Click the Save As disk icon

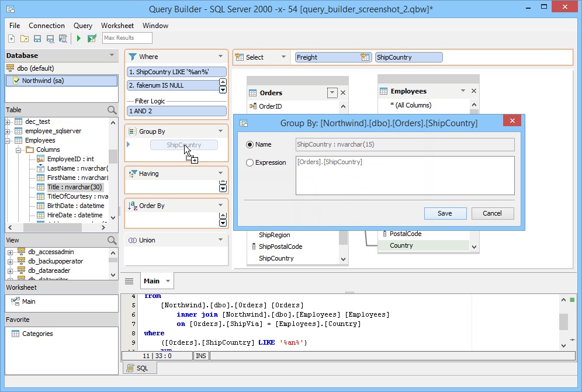pyautogui.click(x=50, y=38)
